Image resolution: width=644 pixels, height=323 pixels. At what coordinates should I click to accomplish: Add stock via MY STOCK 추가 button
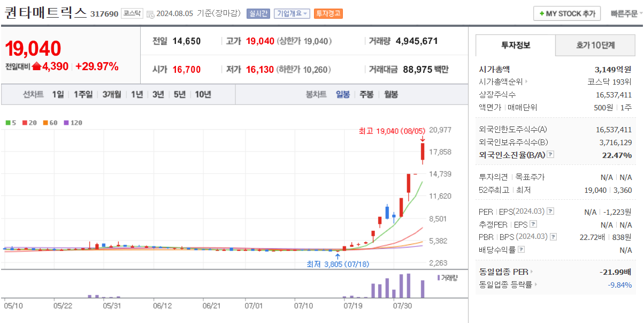[x=567, y=13]
